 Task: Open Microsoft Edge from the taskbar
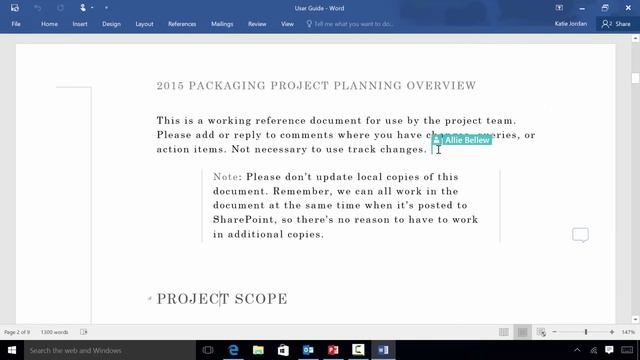click(x=233, y=350)
